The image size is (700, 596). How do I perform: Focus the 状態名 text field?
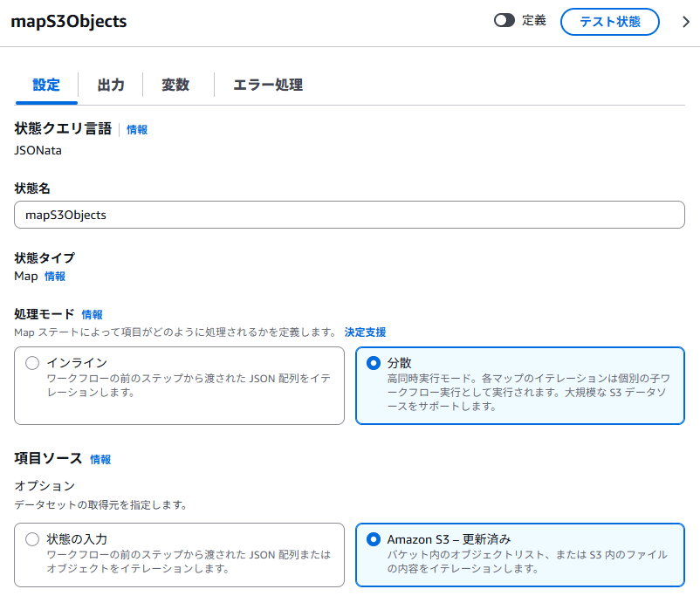click(x=349, y=215)
